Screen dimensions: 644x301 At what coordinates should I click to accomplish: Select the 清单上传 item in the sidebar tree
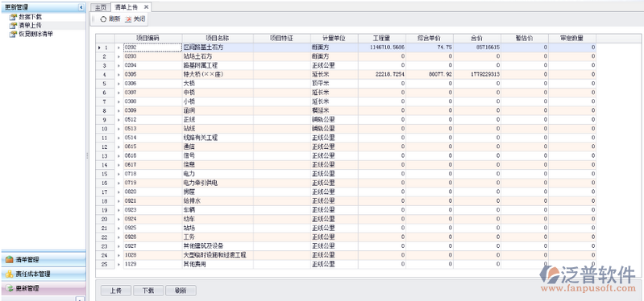coord(30,26)
